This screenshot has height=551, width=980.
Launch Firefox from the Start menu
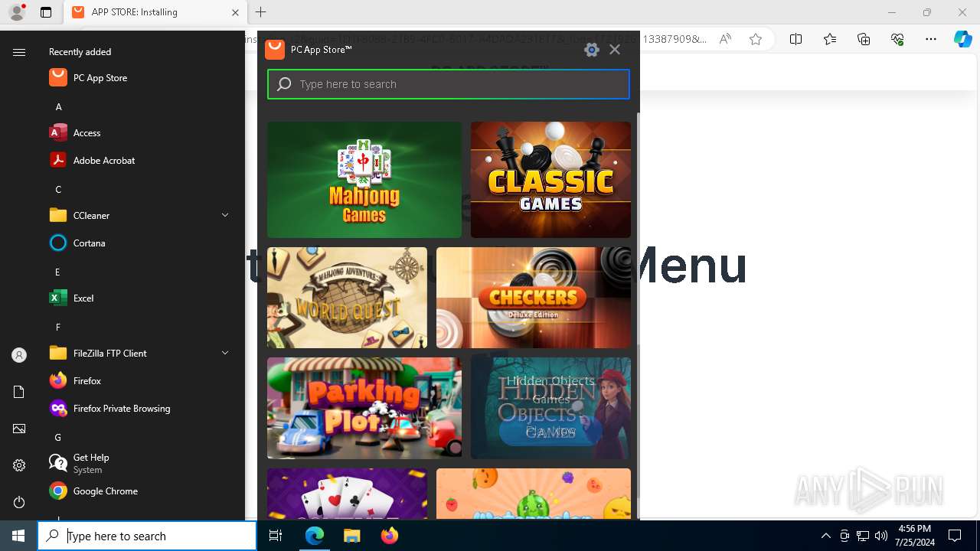click(141, 380)
